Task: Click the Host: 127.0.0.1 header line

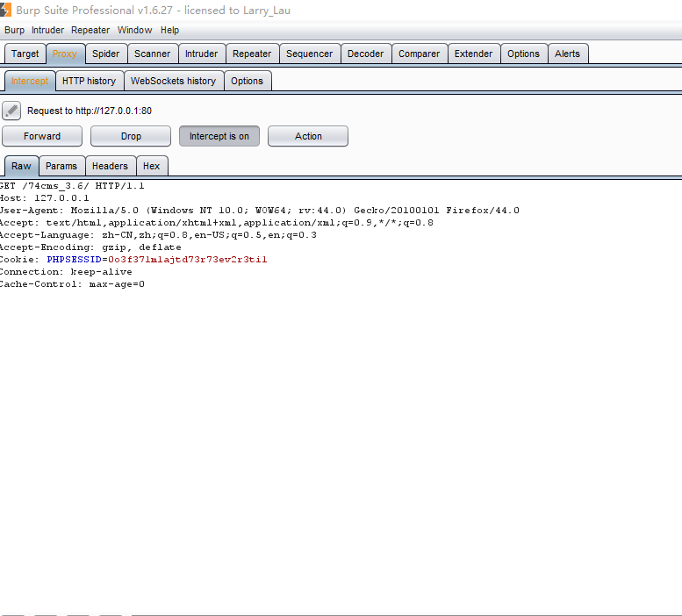Action: pyautogui.click(x=45, y=198)
